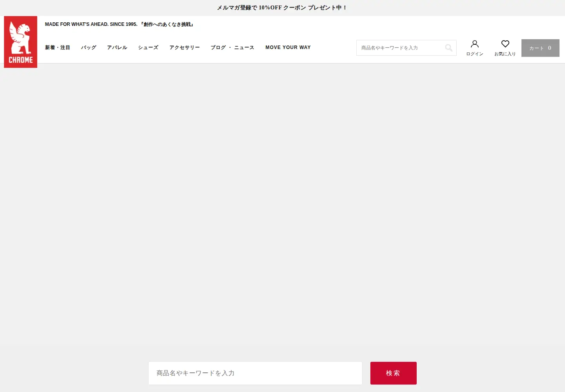Open the MOVE YOUR WAY page

pos(288,47)
